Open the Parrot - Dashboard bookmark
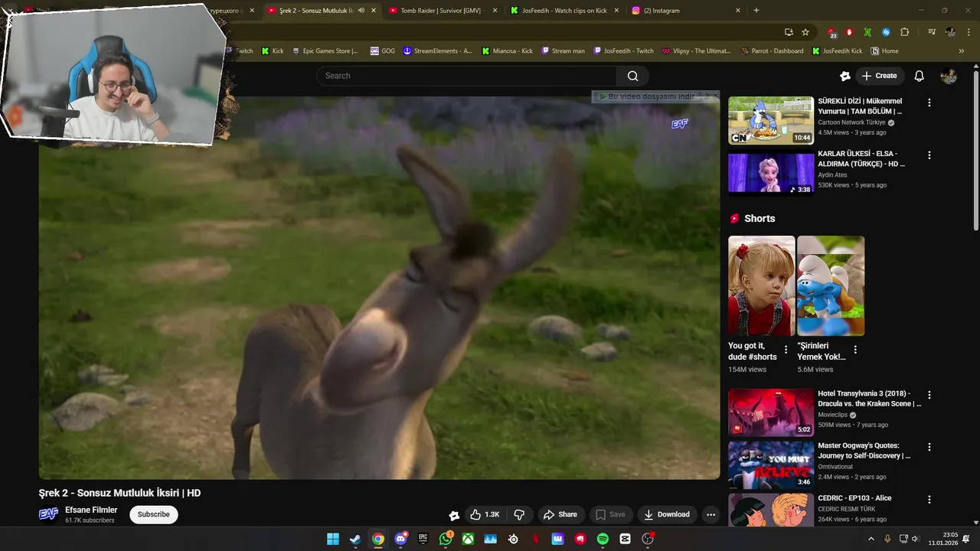 [772, 51]
